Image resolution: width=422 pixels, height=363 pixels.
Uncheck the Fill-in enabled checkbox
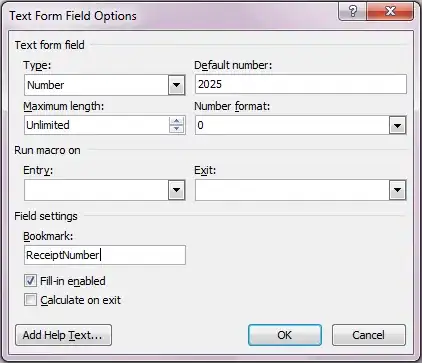click(x=30, y=281)
